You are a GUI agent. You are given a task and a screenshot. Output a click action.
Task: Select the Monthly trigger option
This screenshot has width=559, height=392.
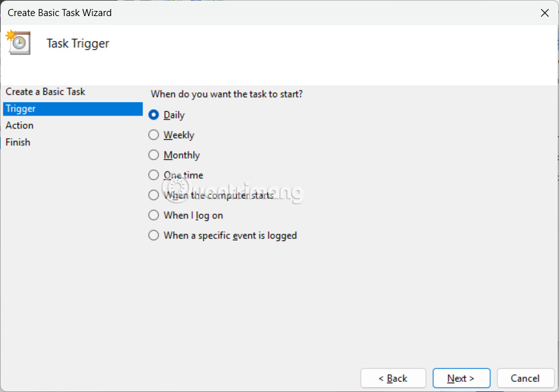(154, 155)
